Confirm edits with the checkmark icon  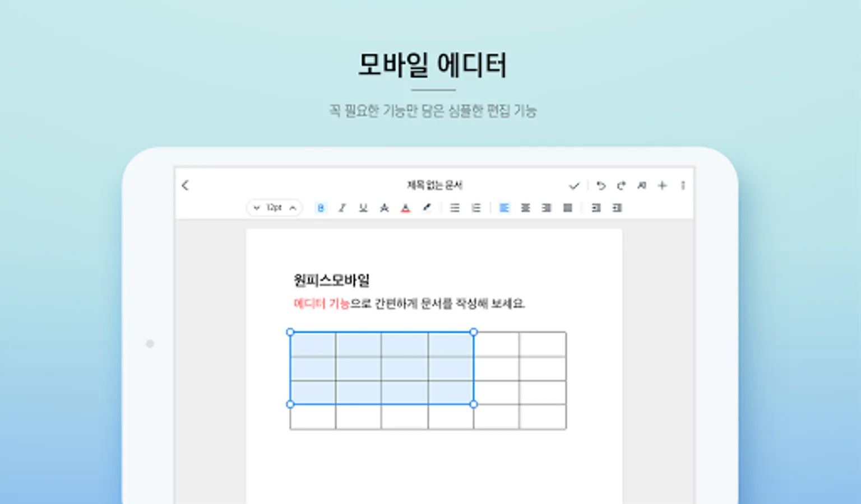pyautogui.click(x=574, y=185)
